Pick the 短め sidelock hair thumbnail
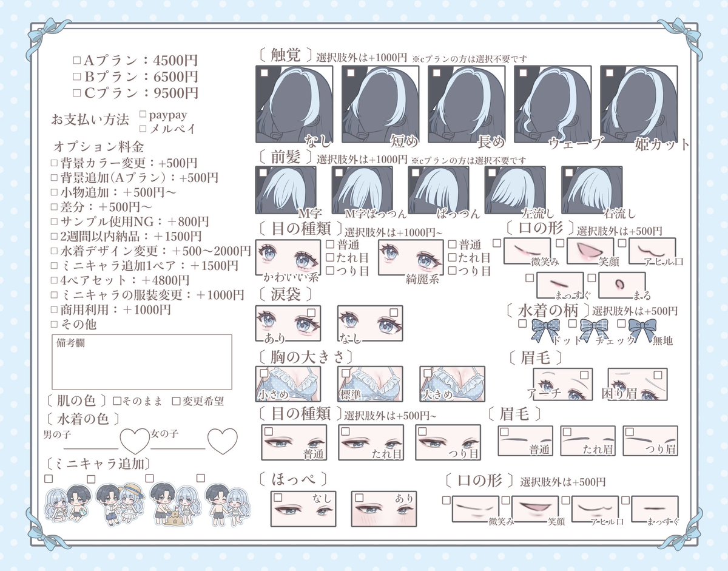 point(380,106)
